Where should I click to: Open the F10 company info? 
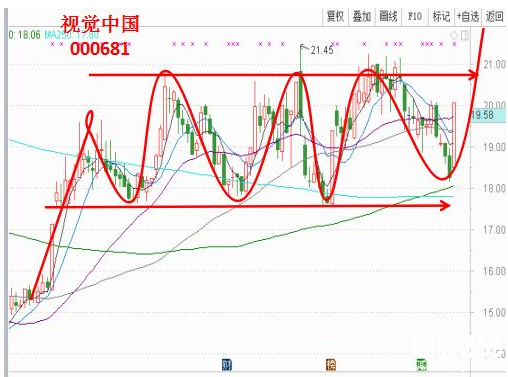click(415, 16)
